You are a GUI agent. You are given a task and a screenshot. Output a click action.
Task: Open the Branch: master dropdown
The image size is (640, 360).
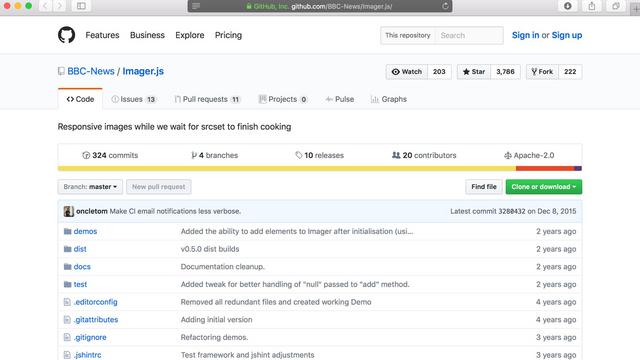[x=90, y=187]
